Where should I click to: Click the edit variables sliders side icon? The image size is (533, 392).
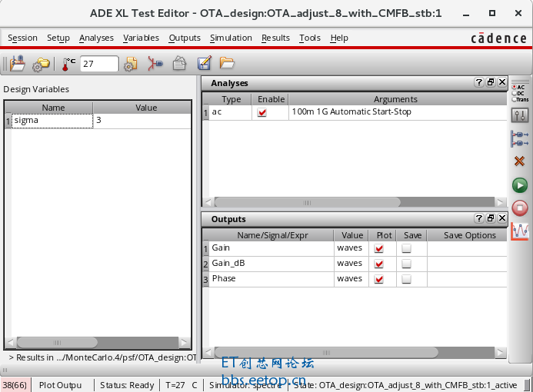[x=520, y=115]
